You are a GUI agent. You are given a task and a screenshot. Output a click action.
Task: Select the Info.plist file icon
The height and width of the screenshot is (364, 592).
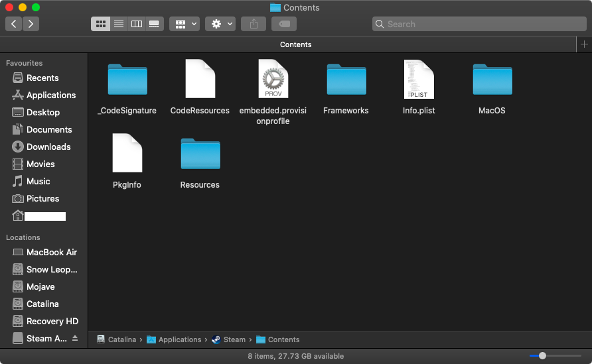click(x=419, y=79)
